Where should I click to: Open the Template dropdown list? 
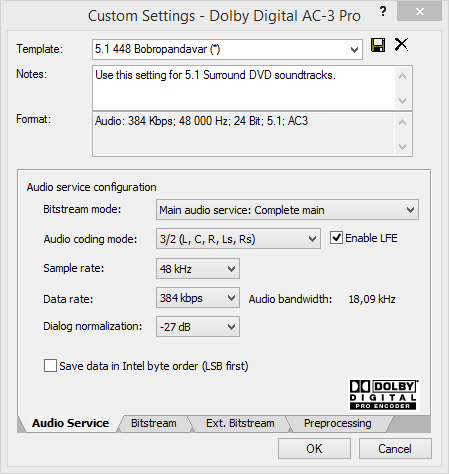click(354, 50)
